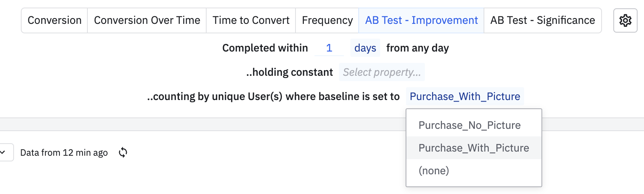This screenshot has height=194, width=644.
Task: Open the settings gear icon
Action: pos(625,20)
